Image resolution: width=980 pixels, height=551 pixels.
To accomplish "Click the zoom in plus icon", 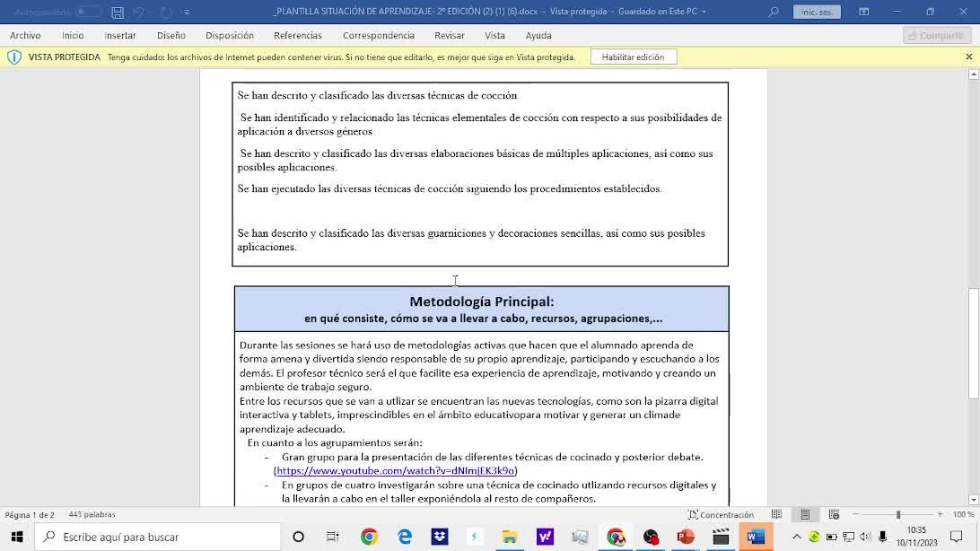I will (x=939, y=514).
